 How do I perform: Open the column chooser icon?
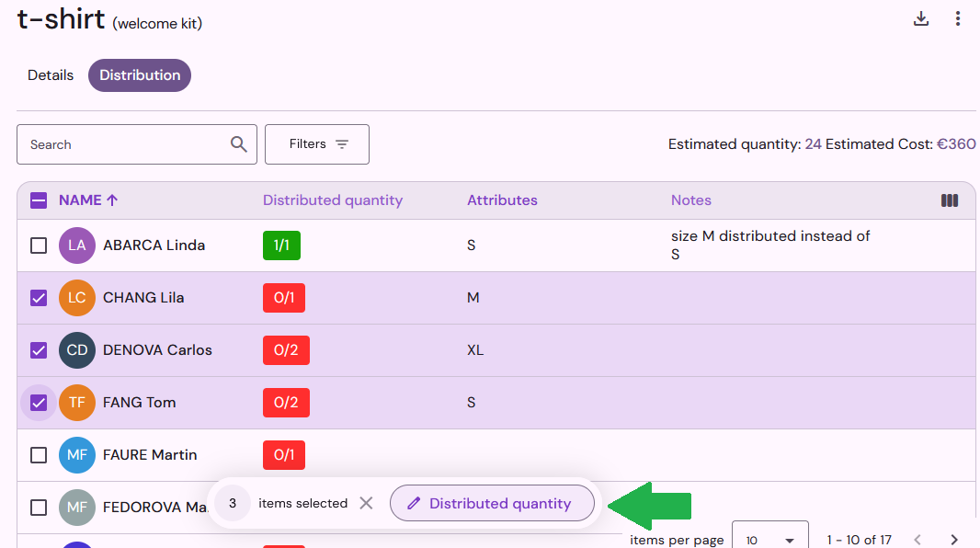(x=950, y=200)
